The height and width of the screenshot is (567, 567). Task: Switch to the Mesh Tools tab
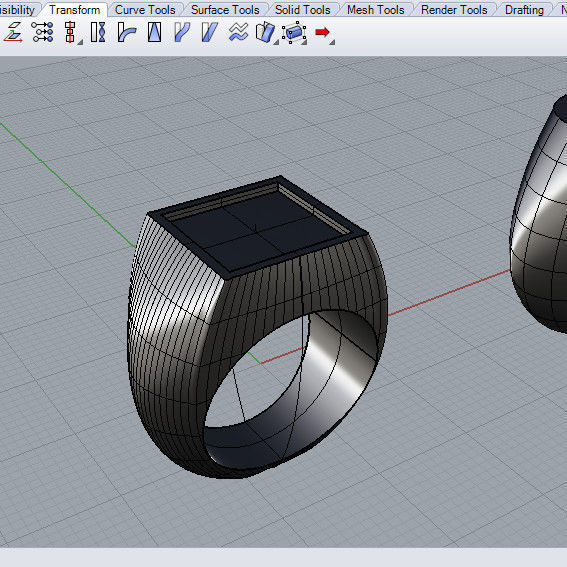point(376,10)
